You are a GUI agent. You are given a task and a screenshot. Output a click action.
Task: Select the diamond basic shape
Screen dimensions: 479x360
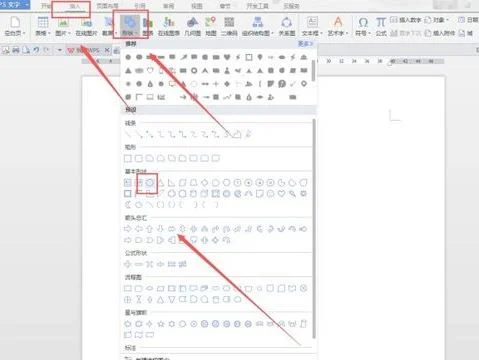(x=204, y=182)
